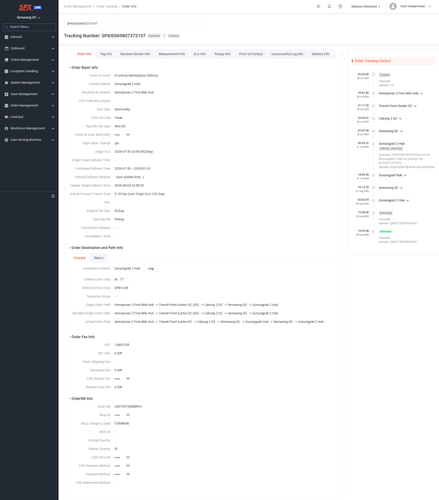This screenshot has width=439, height=500.
Task: Click the Outbound sidebar icon
Action: coord(6,48)
